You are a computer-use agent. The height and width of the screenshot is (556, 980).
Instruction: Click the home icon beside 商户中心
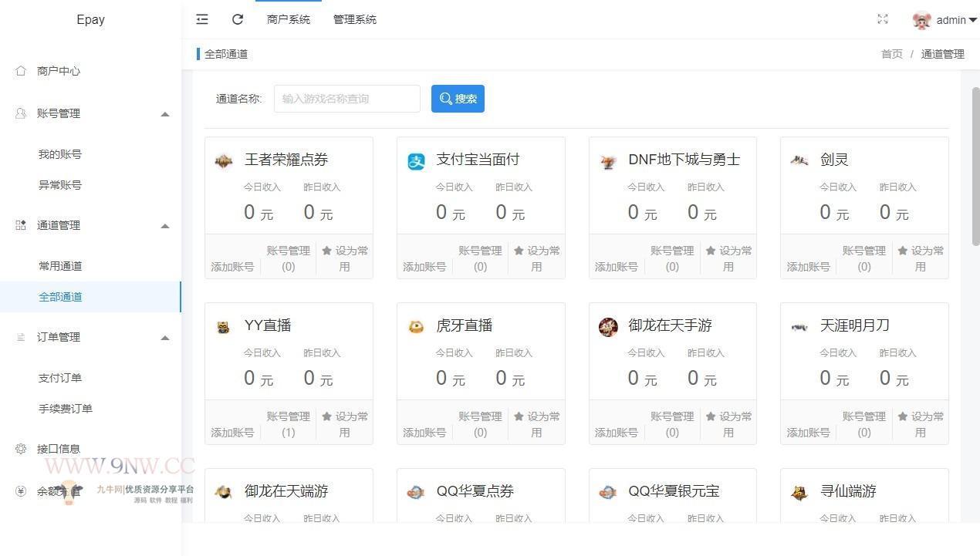(x=21, y=71)
